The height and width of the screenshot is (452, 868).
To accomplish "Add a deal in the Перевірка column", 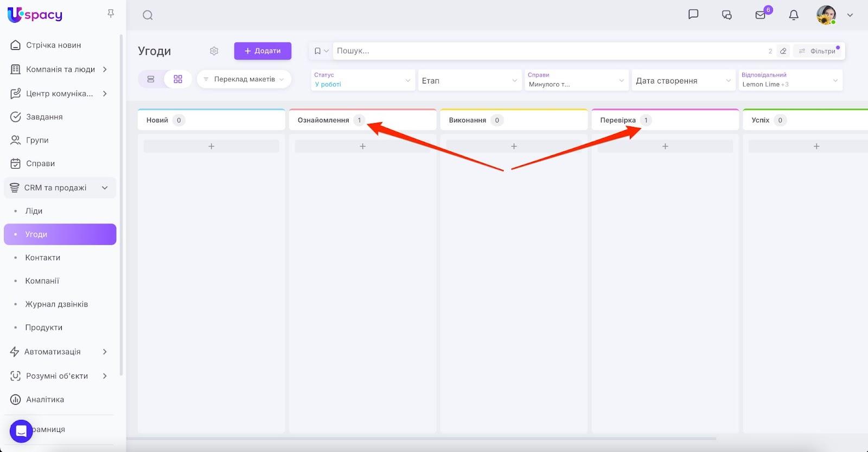I will click(665, 147).
